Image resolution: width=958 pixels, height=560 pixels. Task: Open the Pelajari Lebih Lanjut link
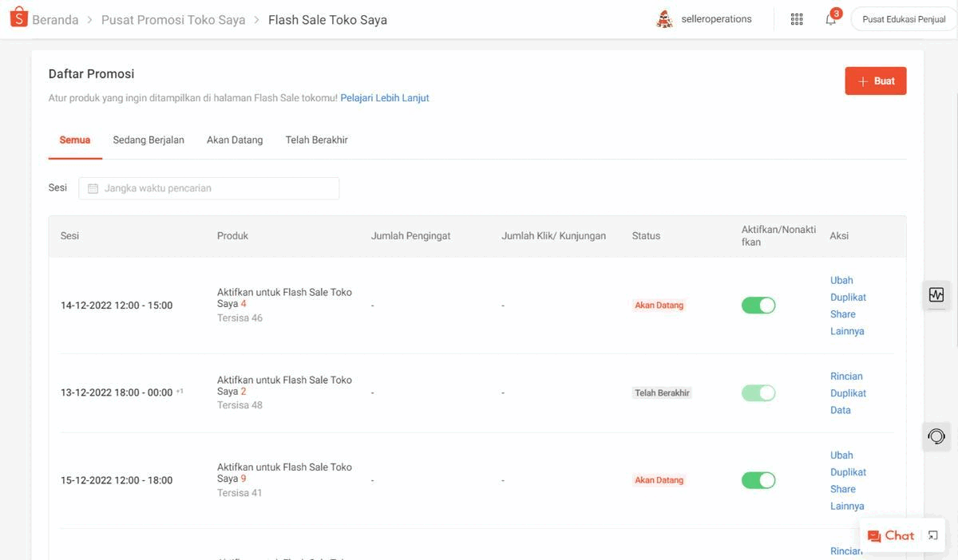(x=385, y=98)
